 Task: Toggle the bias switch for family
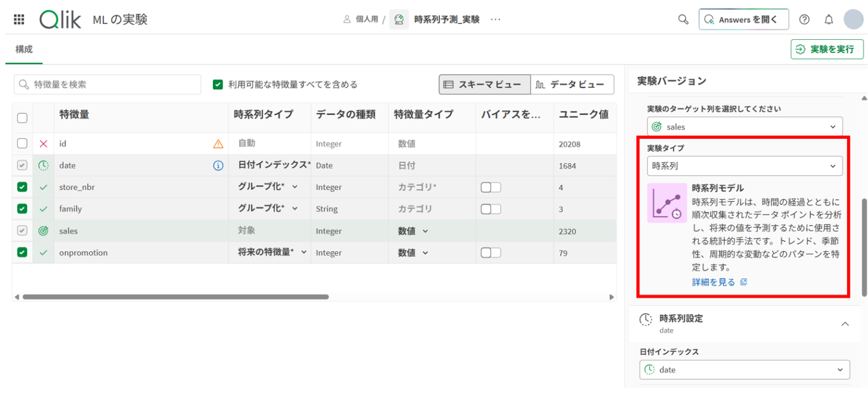tap(491, 209)
